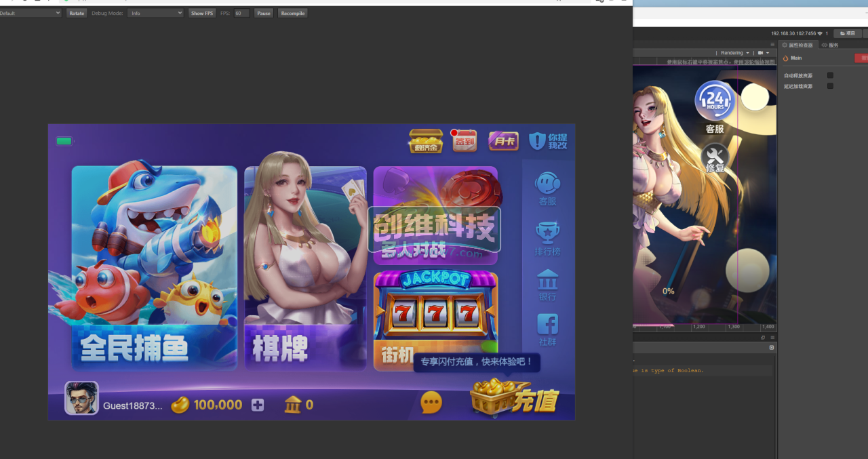
Task: Click the lower white circle node in scene
Action: (747, 271)
